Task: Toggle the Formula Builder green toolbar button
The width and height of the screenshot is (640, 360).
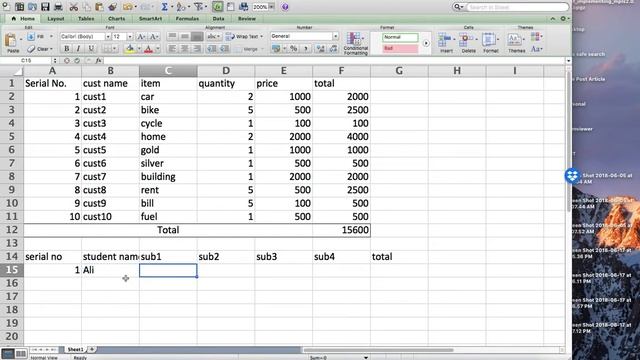Action: coord(217,7)
